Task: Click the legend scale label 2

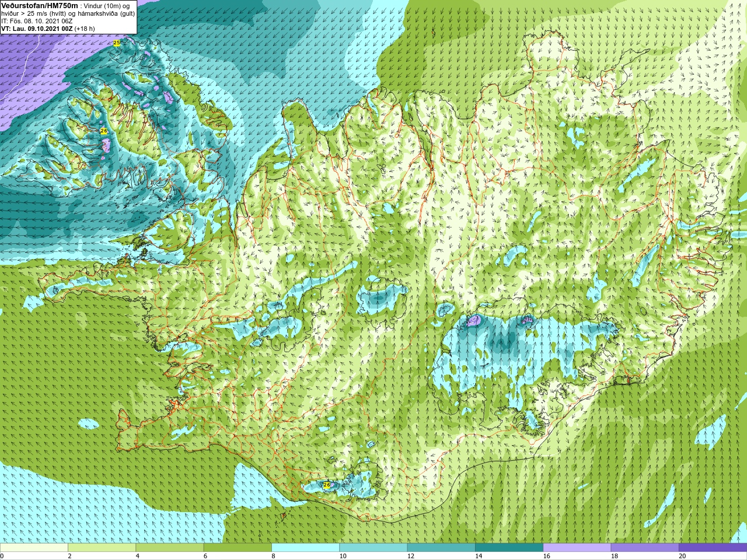Action: pos(70,556)
